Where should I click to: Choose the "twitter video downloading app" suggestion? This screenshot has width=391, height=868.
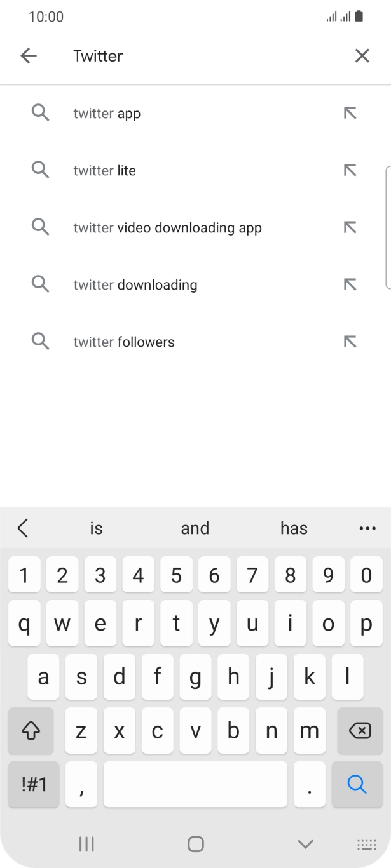tap(168, 227)
